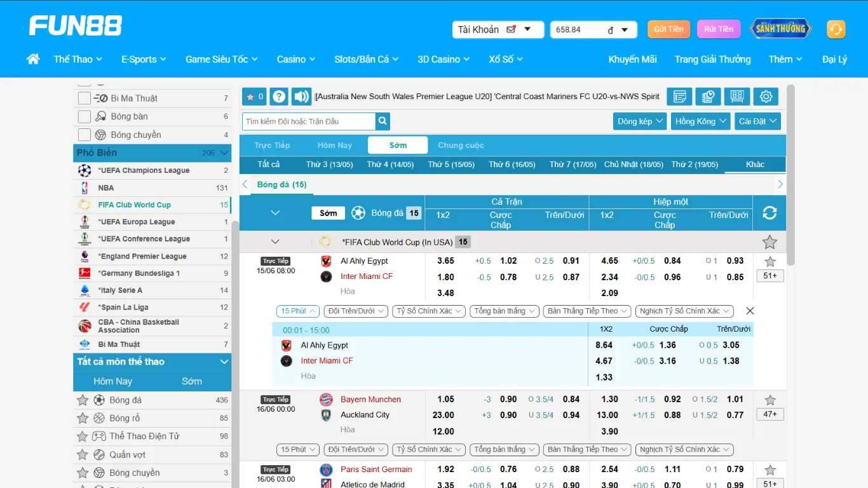The image size is (868, 488).
Task: Favorite the FIFA Club World Cup league star
Action: (x=770, y=242)
